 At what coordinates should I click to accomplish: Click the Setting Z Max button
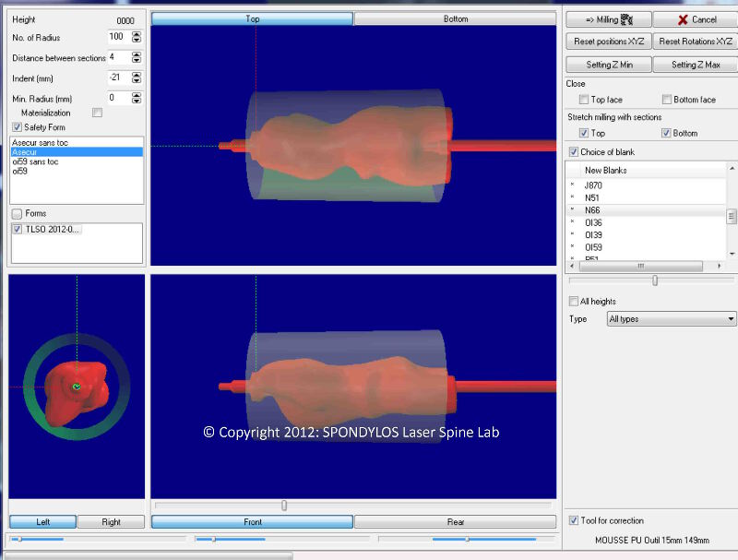point(695,64)
